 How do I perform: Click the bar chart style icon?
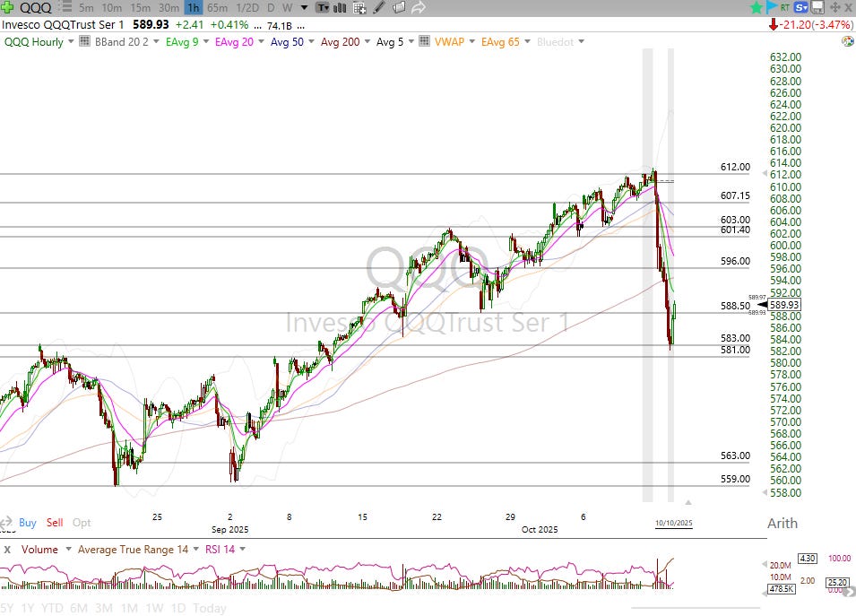click(340, 8)
